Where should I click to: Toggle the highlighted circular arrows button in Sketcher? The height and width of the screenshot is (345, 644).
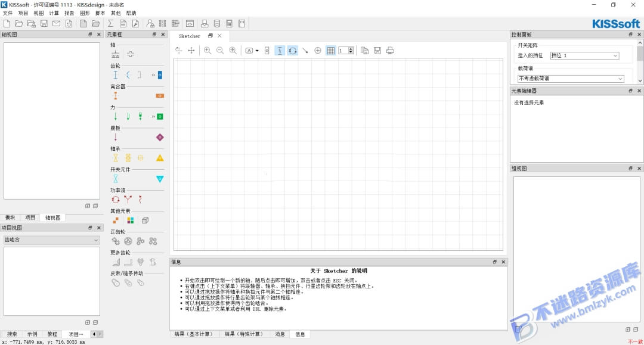[x=292, y=51]
